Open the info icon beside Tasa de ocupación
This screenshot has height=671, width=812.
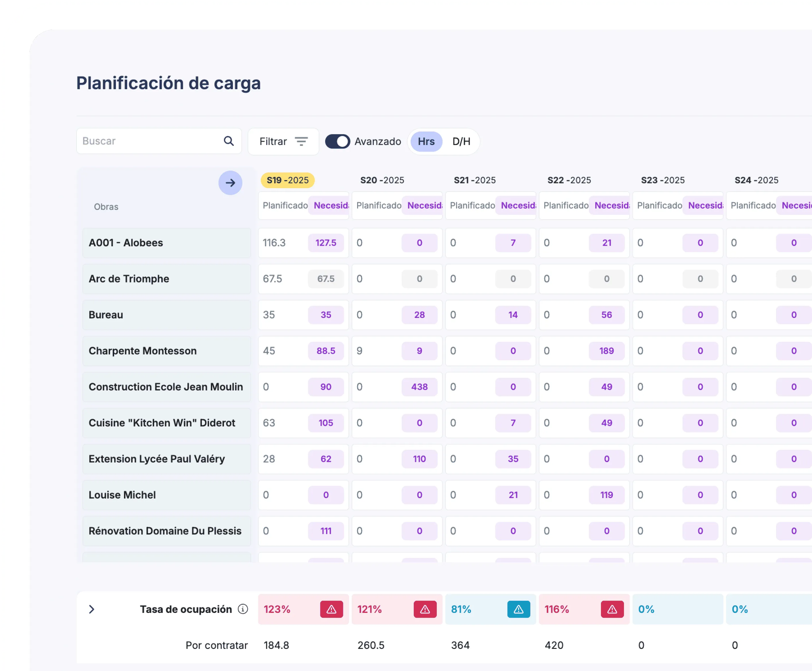[243, 609]
